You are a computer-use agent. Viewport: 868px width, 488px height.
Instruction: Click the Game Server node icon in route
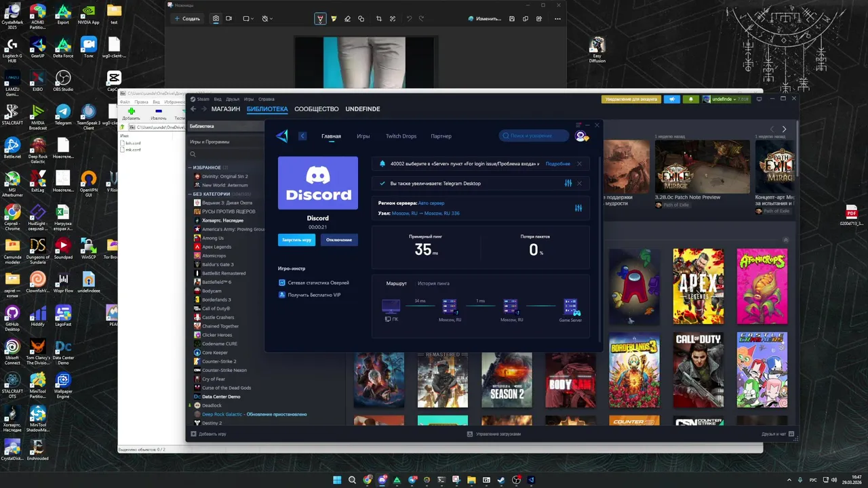point(570,307)
